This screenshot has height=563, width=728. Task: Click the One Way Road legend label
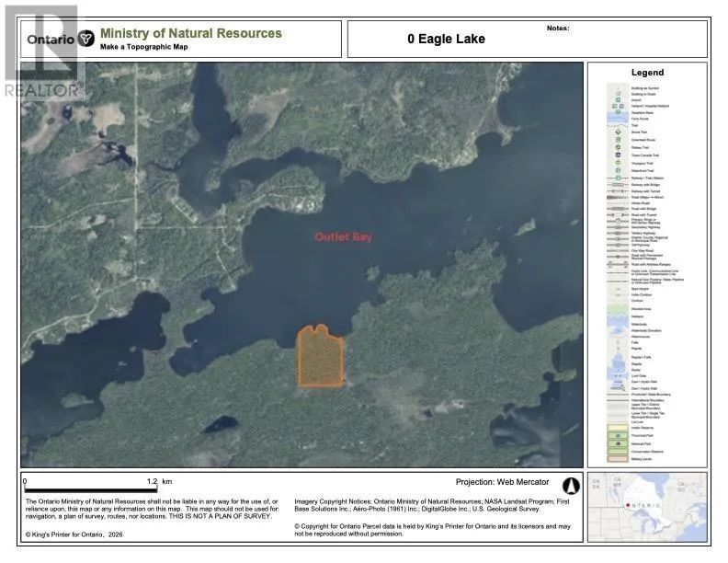pyautogui.click(x=643, y=250)
